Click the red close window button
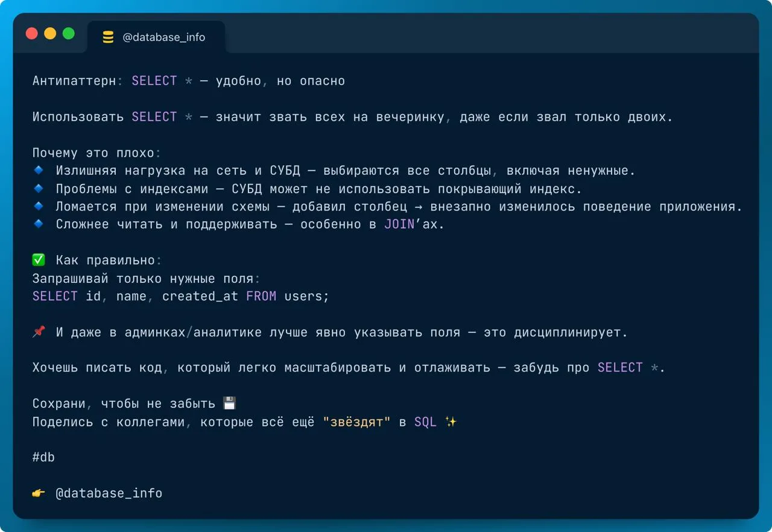The height and width of the screenshot is (532, 772). pyautogui.click(x=32, y=34)
